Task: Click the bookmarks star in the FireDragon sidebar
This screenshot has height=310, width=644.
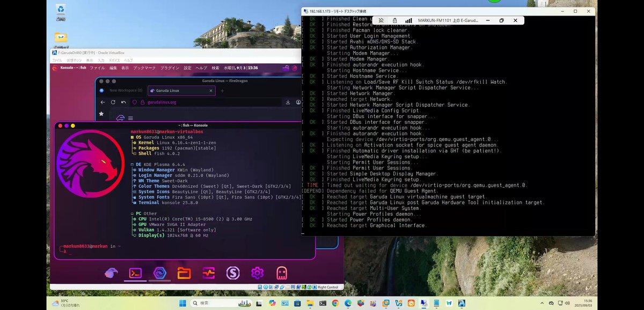Action: 101,114
